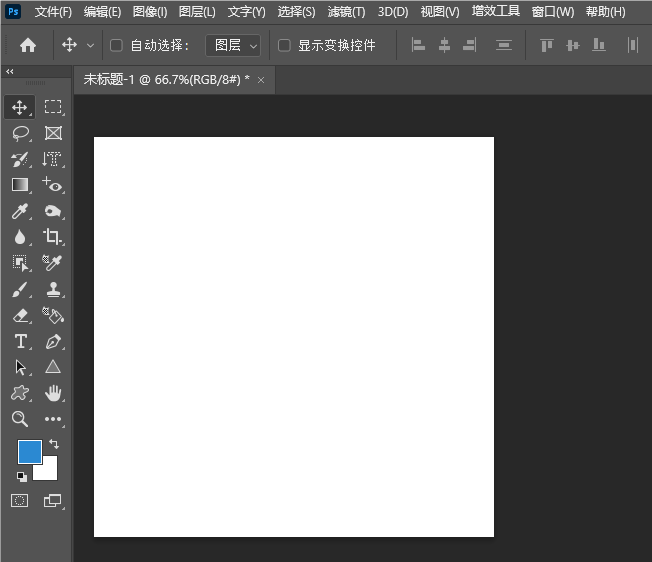Collapse toolbox with double-arrow button
Viewport: 652px width, 562px height.
(x=10, y=71)
